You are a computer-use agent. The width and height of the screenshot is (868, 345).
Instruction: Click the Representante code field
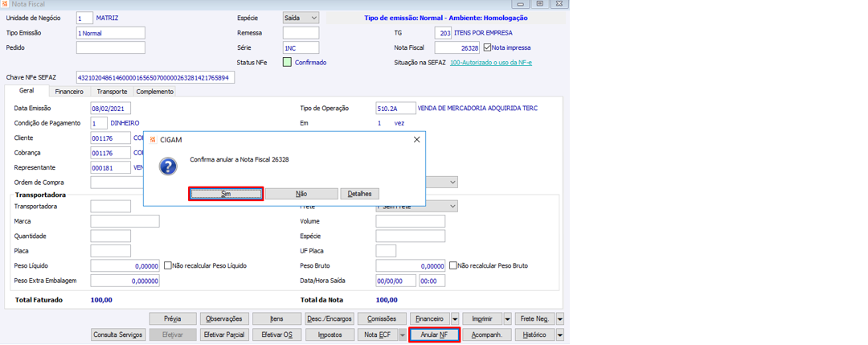[111, 168]
